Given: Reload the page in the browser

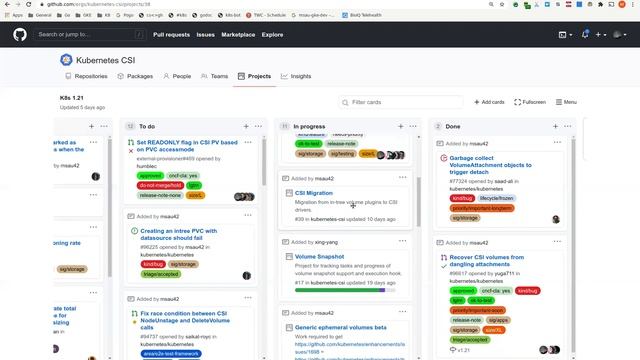Looking at the screenshot, I should (28, 4).
